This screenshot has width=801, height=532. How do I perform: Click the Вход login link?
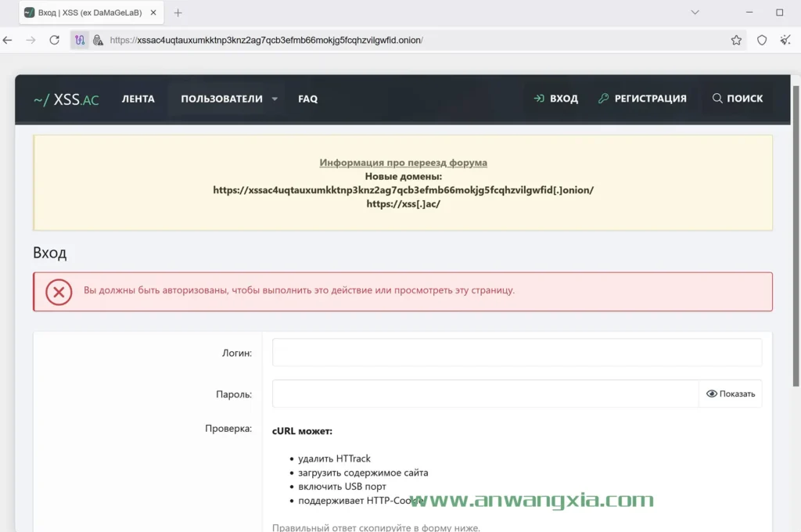555,99
